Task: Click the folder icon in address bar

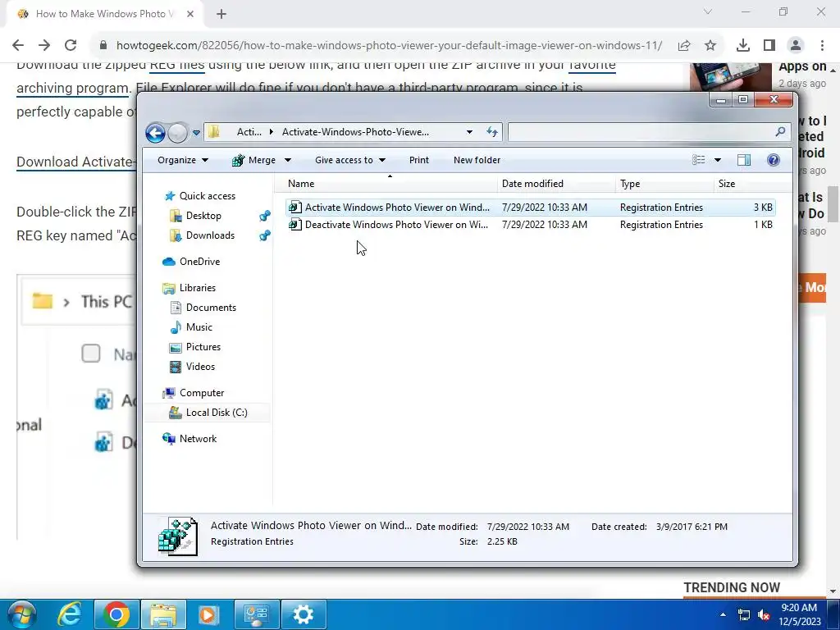Action: coord(214,132)
